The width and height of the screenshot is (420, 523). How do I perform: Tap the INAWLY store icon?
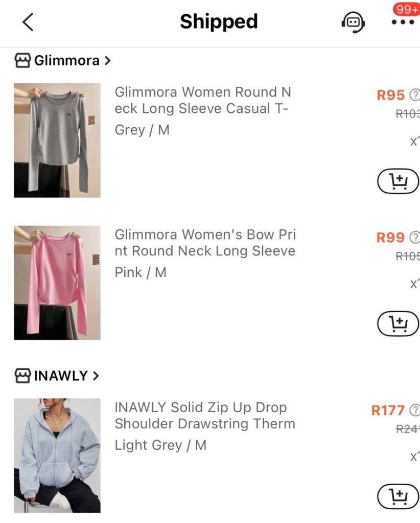(x=22, y=376)
